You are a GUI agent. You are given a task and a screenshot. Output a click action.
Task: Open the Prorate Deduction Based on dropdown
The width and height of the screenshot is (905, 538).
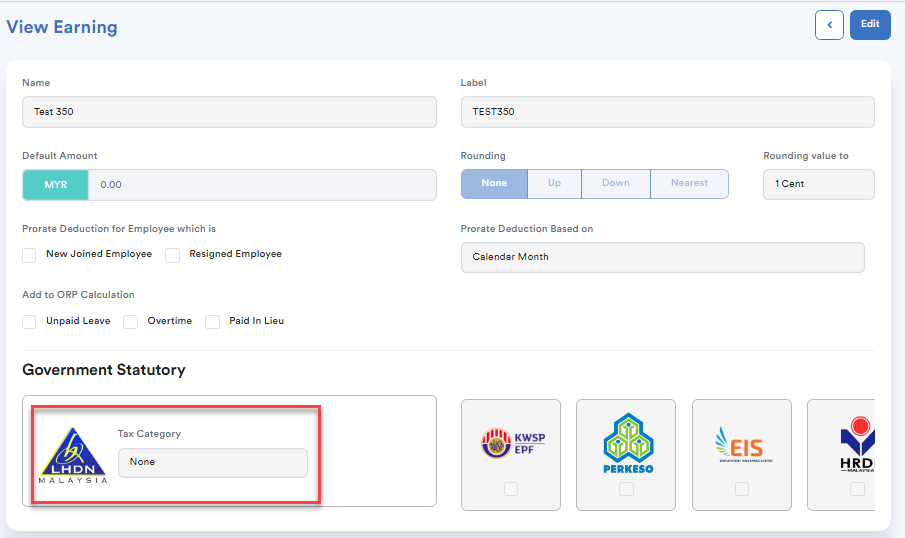663,257
